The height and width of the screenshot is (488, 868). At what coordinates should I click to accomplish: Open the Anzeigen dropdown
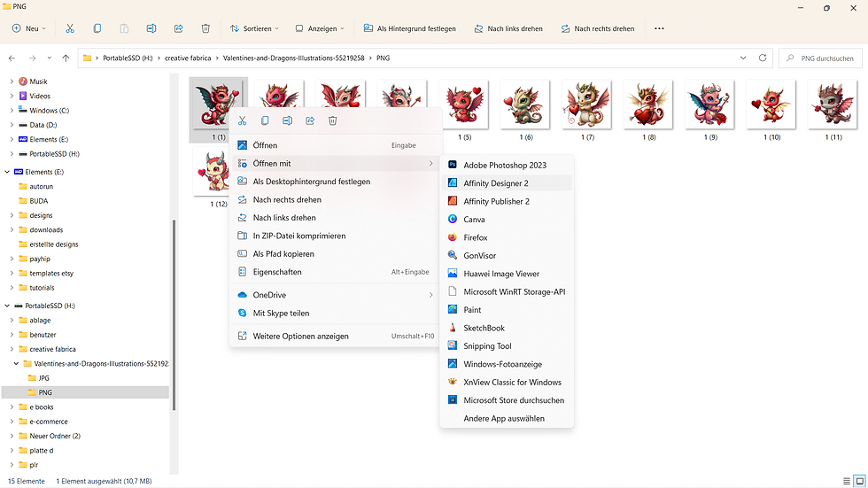pyautogui.click(x=320, y=28)
